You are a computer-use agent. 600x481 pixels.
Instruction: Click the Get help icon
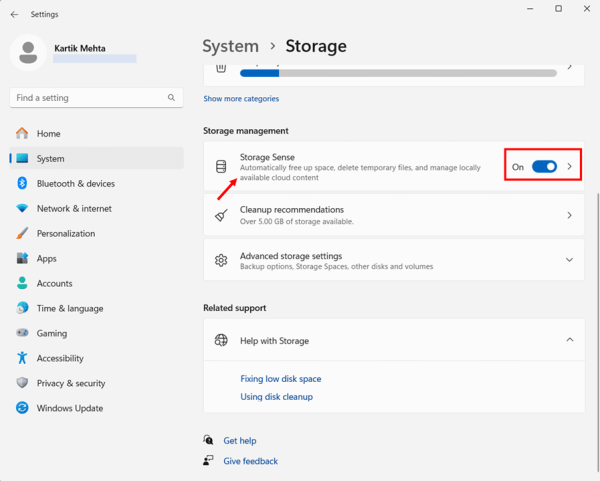pos(208,440)
